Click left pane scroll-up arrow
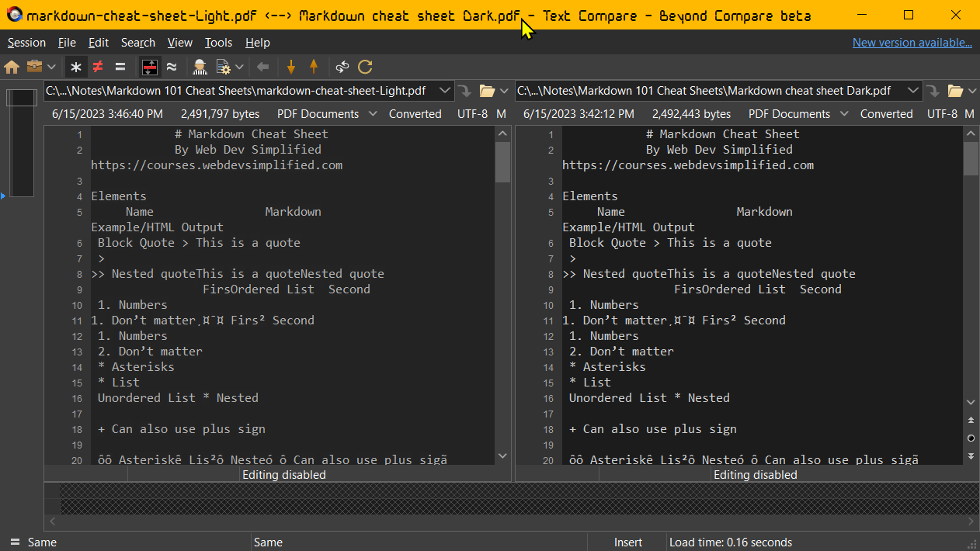The image size is (980, 551). point(502,133)
